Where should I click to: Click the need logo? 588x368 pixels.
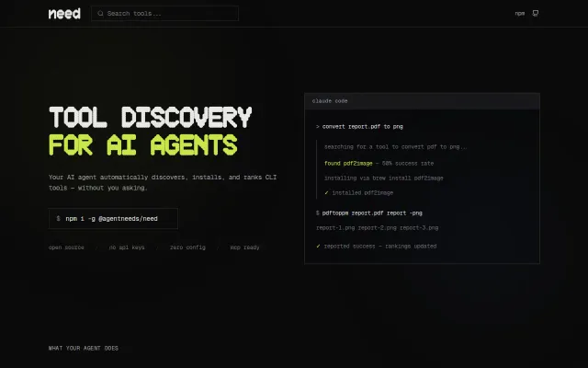(x=64, y=14)
